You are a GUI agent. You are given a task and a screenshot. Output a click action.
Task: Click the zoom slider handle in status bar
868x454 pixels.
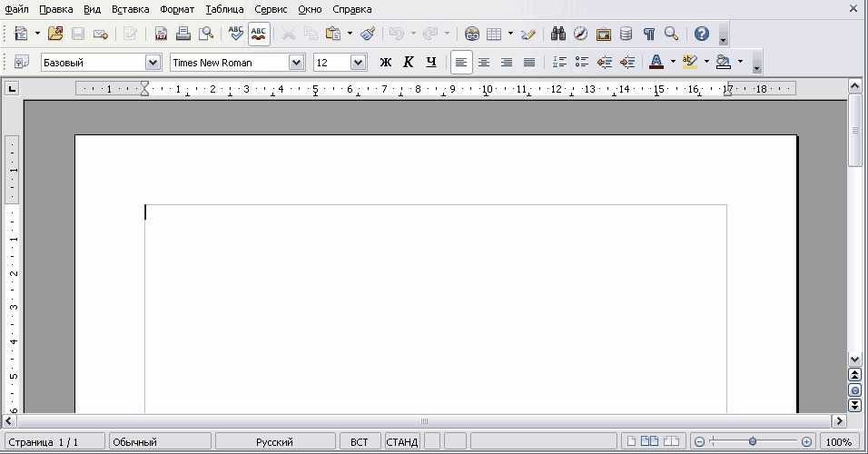(x=753, y=442)
